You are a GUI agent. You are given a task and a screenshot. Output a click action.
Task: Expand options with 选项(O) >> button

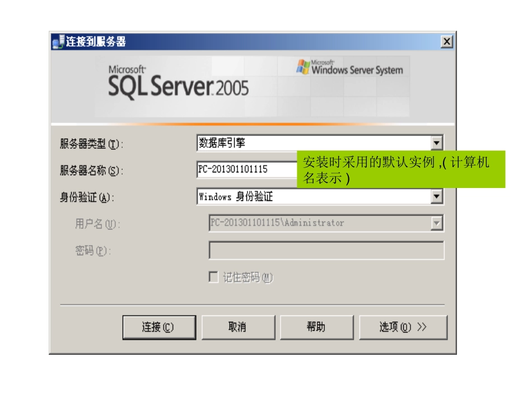403,327
